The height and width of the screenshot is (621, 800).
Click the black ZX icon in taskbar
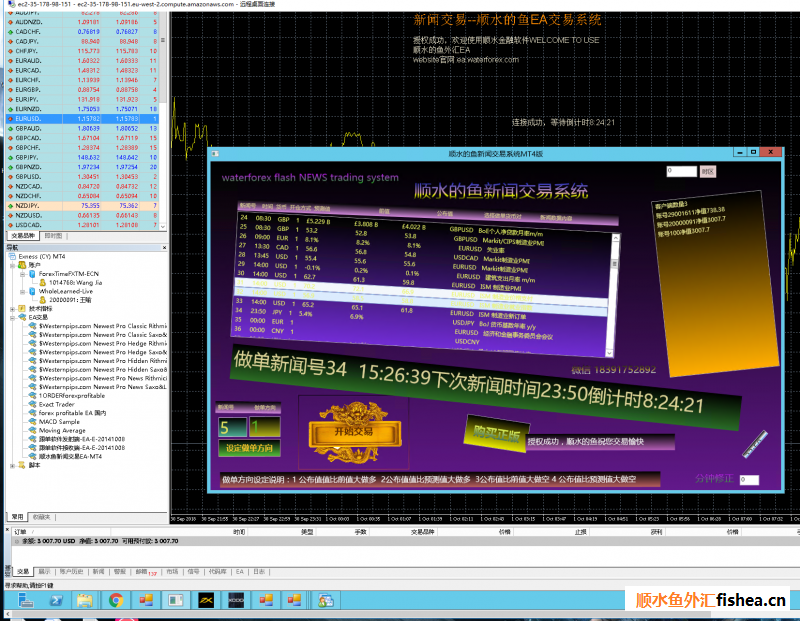(206, 601)
